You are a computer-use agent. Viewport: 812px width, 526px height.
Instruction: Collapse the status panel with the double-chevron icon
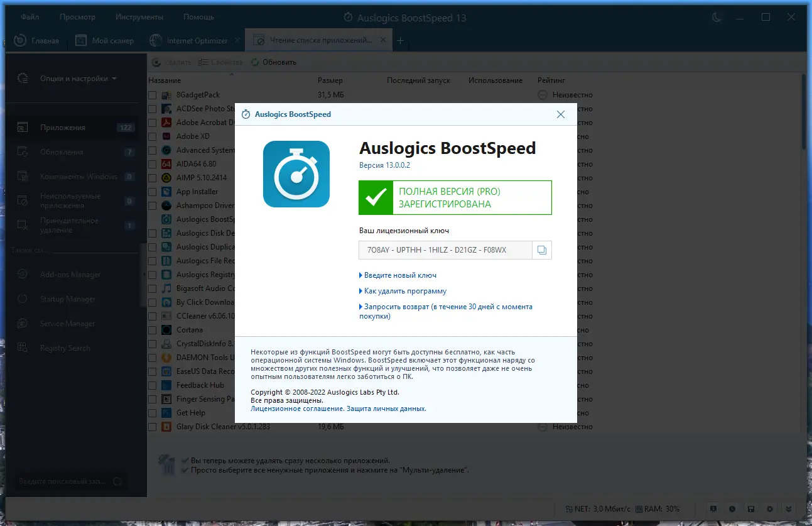tap(789, 509)
